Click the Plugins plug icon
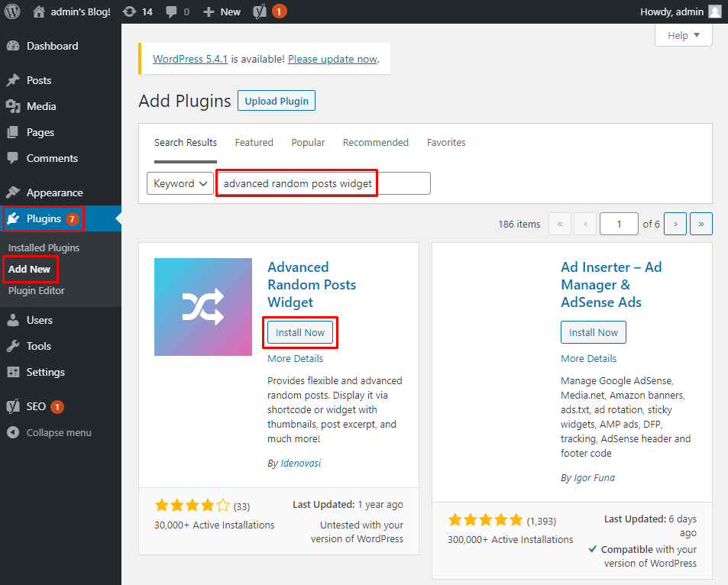This screenshot has height=585, width=728. [13, 218]
